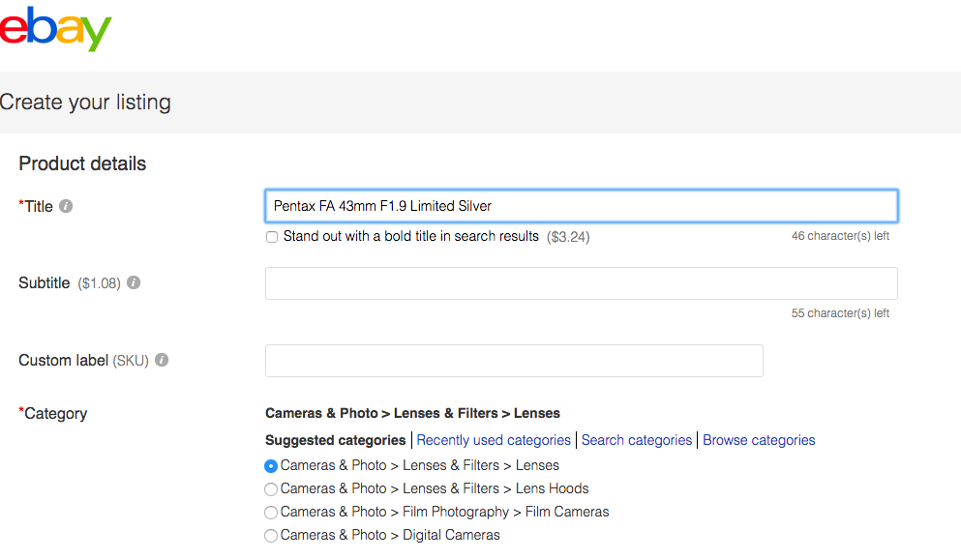Screen dimensions: 961x560
Task: Click the Create your listing heading
Action: [x=85, y=102]
